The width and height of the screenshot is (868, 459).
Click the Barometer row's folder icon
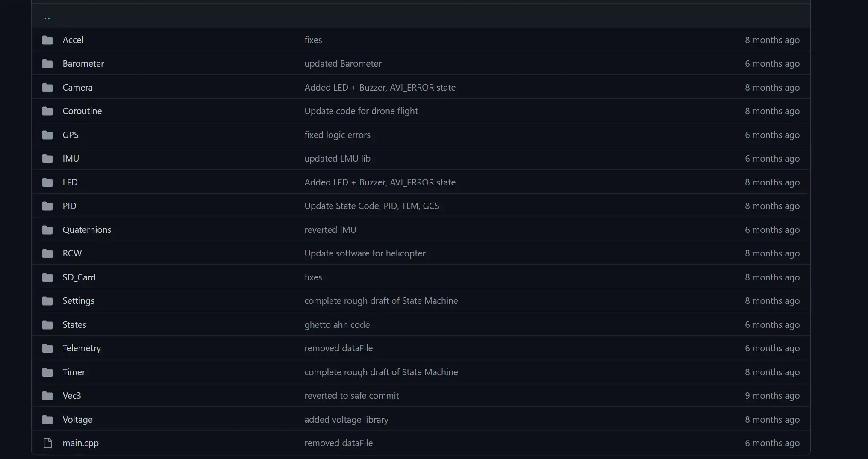tap(47, 64)
